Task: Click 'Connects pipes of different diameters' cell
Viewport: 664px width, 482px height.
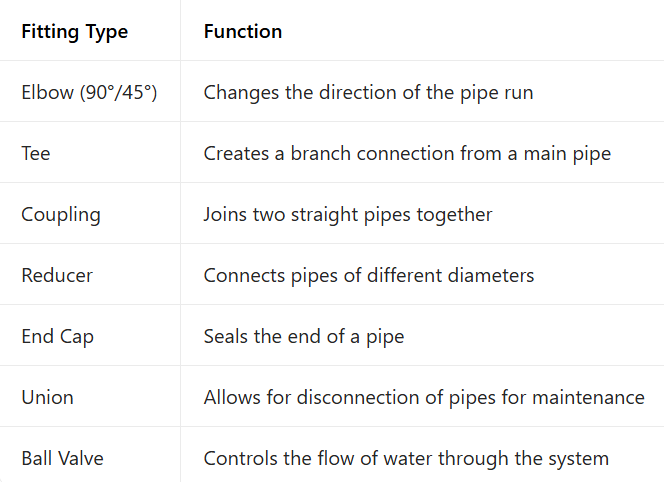Action: [369, 276]
